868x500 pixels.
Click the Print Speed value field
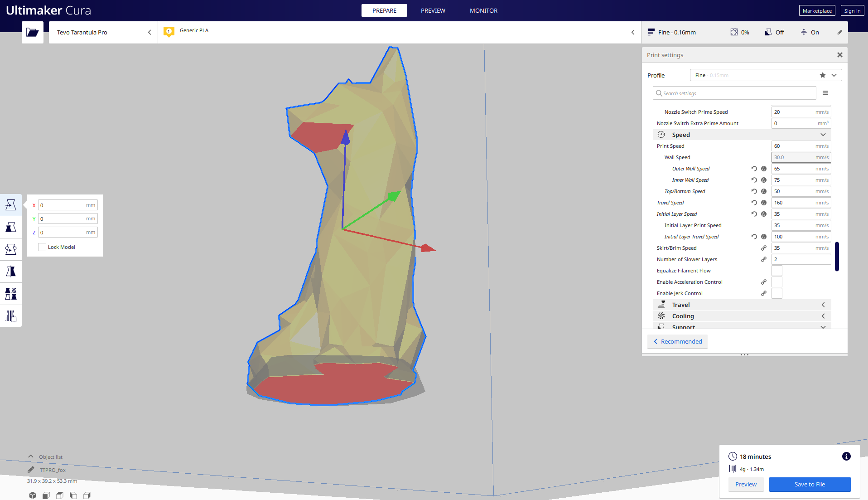tap(801, 146)
